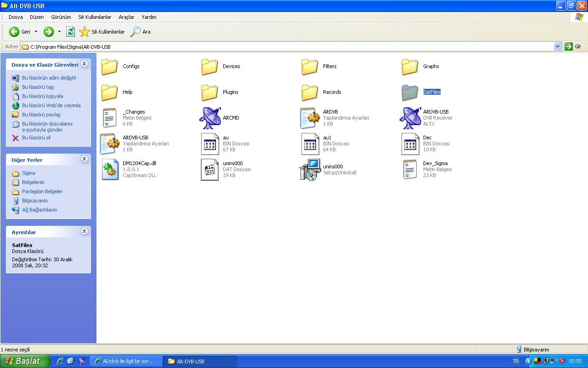Open Belgelerim link in Diğer Yerler
Screen dimensions: 588x368
33,182
